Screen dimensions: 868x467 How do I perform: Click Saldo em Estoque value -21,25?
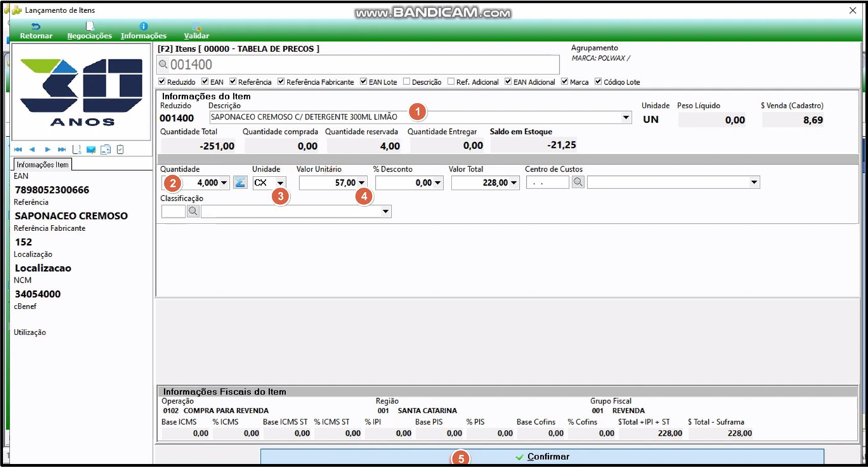click(561, 146)
